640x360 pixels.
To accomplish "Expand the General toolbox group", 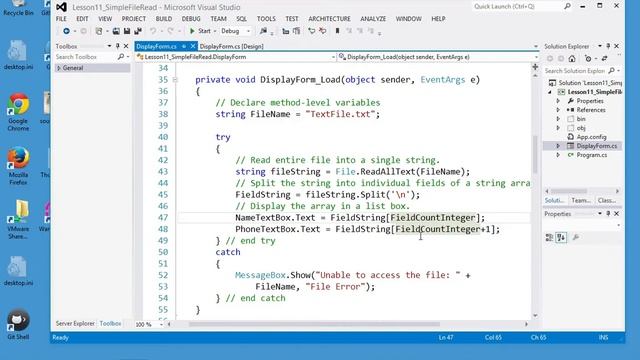I will click(x=59, y=68).
